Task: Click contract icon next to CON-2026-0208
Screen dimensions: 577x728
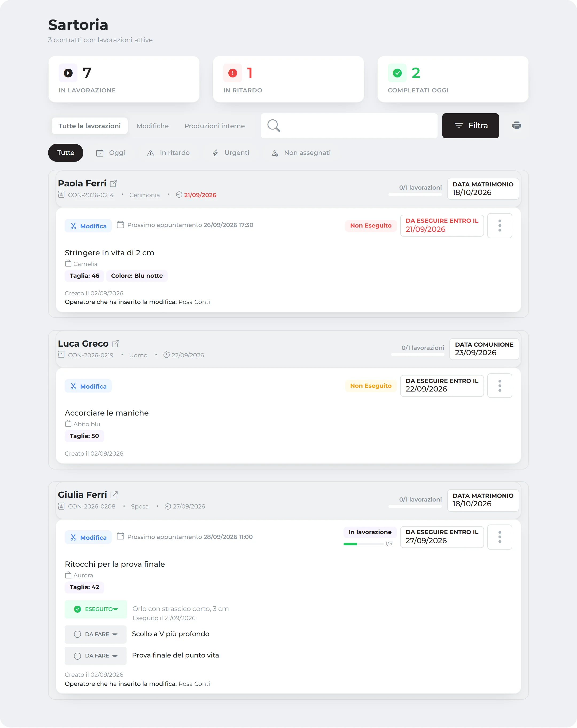Action: click(61, 506)
